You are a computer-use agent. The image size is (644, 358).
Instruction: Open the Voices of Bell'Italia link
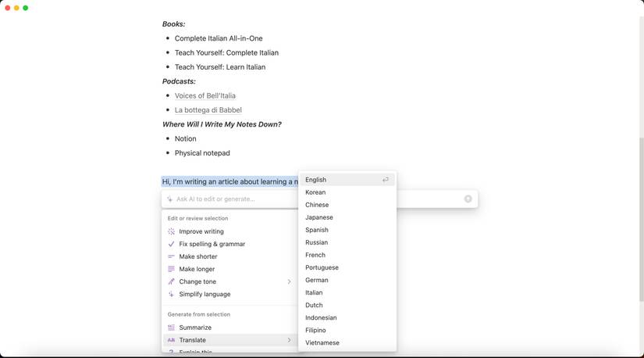coord(205,95)
